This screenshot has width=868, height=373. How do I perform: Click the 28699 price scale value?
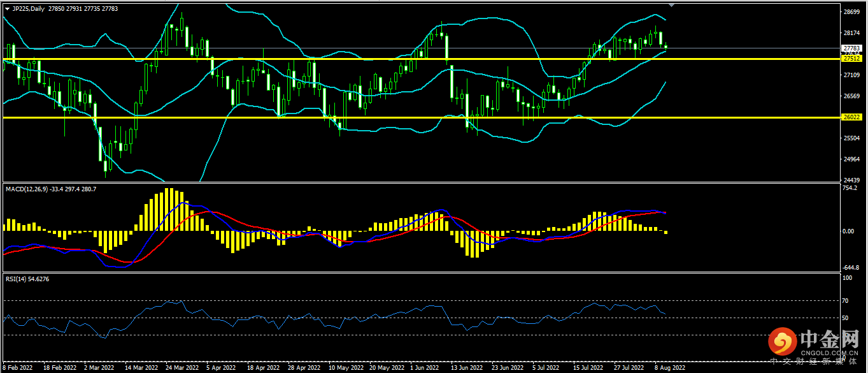pyautogui.click(x=851, y=12)
